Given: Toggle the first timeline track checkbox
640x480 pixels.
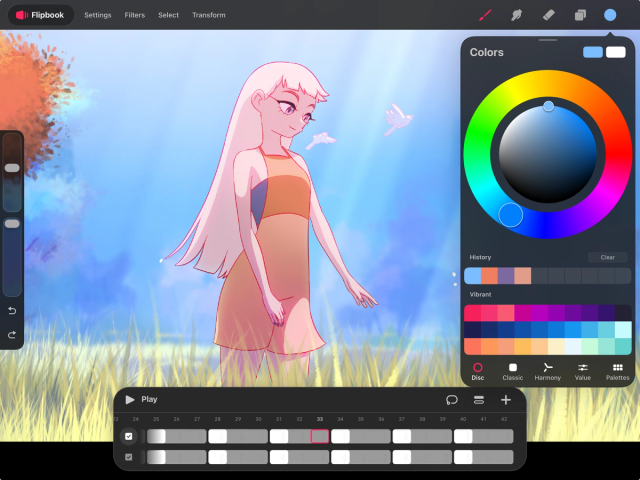Looking at the screenshot, I should click(x=129, y=436).
